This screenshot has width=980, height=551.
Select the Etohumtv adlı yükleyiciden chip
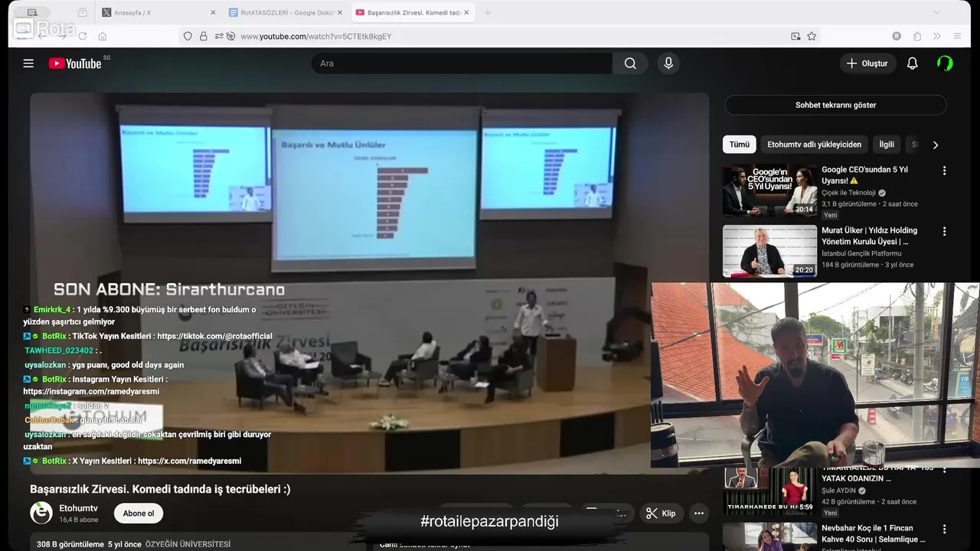click(814, 145)
